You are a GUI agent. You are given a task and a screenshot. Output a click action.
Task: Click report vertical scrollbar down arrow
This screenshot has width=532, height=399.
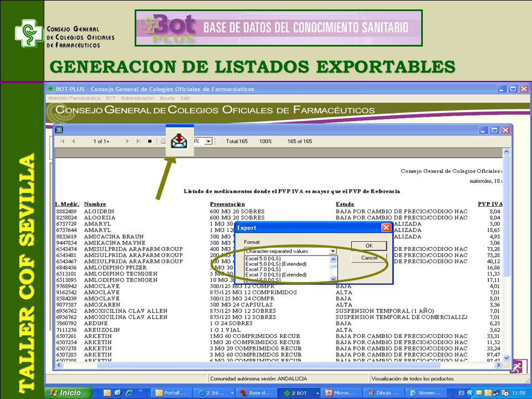506,358
